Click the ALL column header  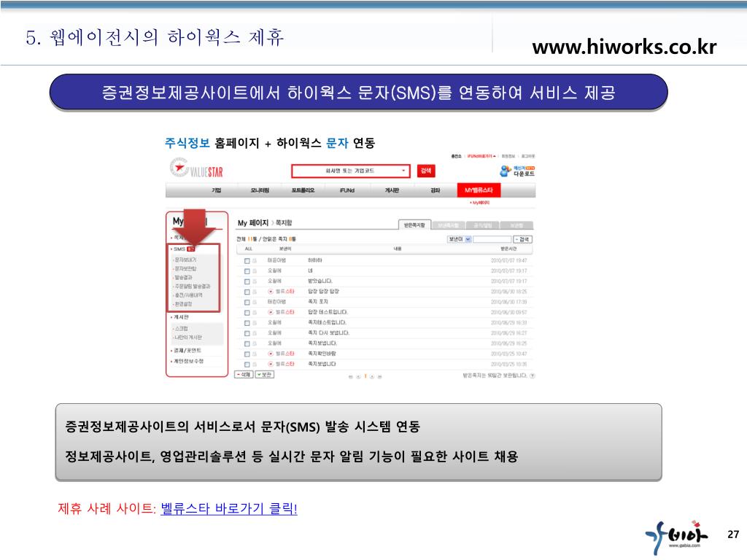point(249,249)
